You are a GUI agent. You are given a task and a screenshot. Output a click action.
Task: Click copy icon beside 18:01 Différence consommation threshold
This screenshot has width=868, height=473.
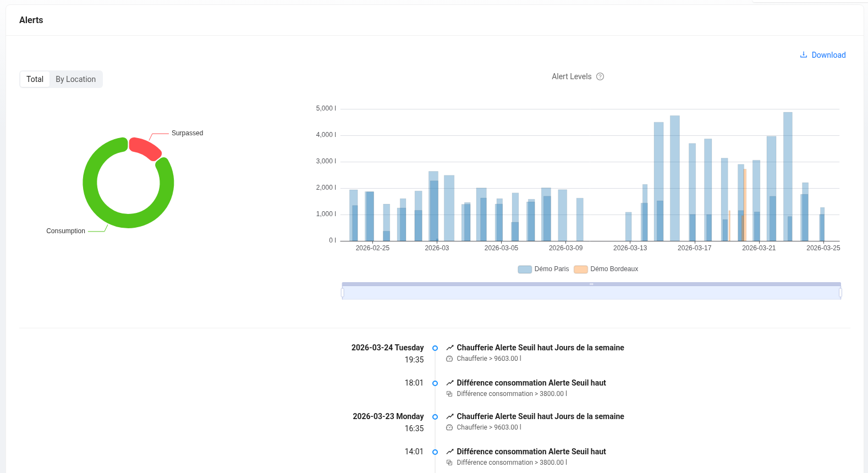pos(449,394)
